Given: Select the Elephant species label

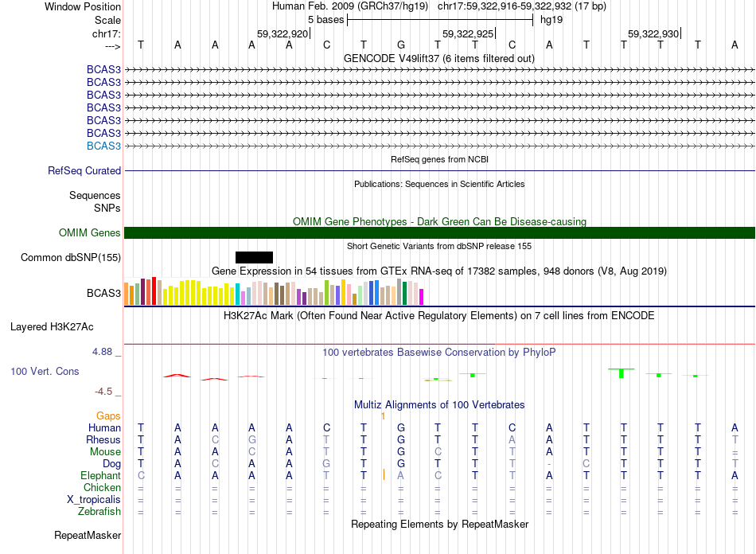Looking at the screenshot, I should [101, 475].
